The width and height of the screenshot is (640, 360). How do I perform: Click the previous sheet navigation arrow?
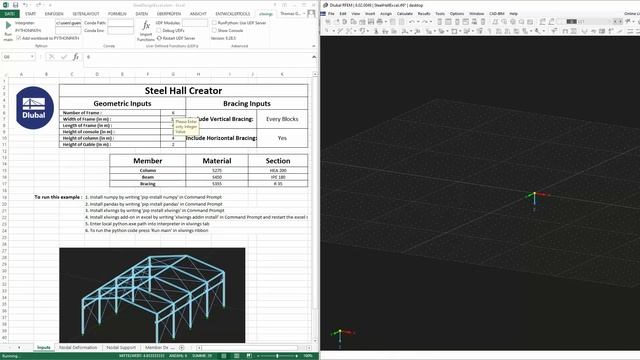[9, 347]
